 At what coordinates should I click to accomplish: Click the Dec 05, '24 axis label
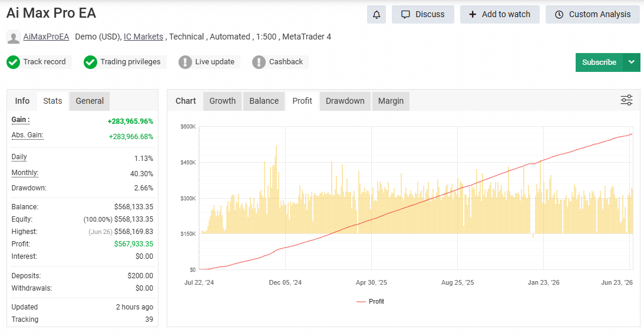click(x=285, y=282)
